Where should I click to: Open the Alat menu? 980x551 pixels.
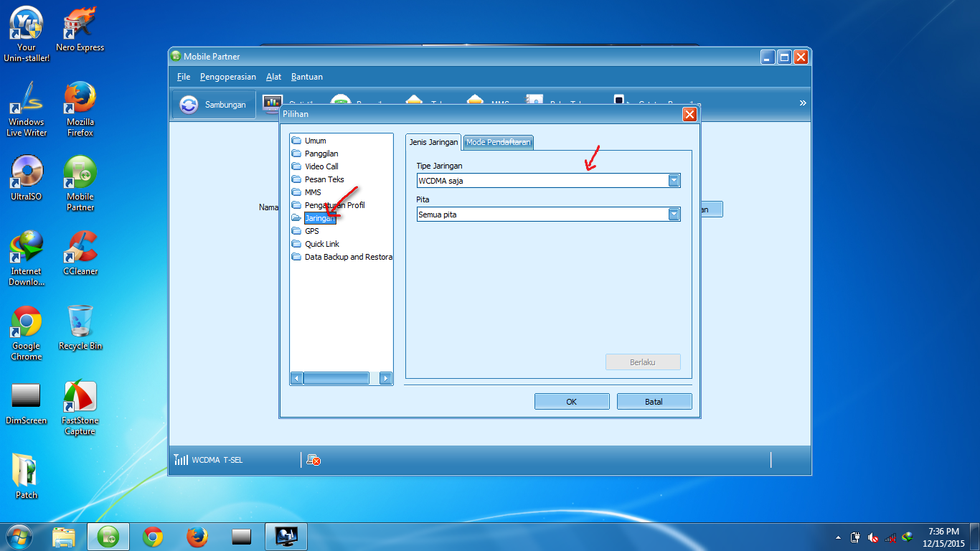click(x=273, y=77)
